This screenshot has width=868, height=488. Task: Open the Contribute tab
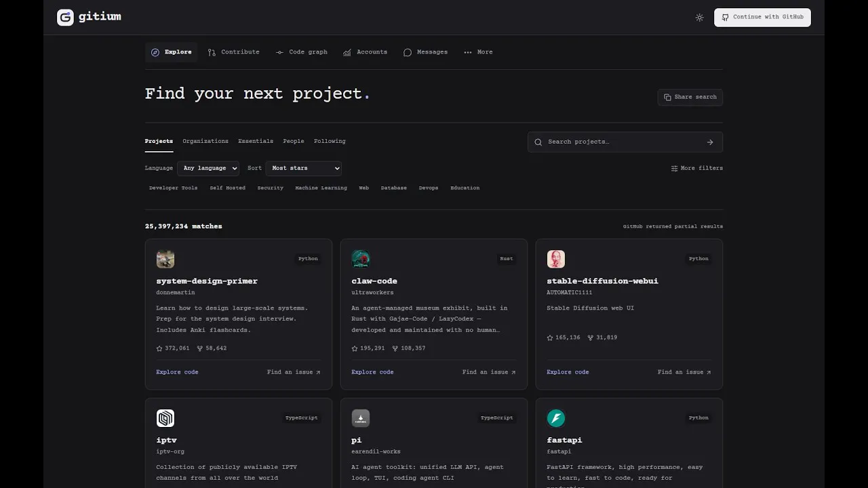point(233,52)
